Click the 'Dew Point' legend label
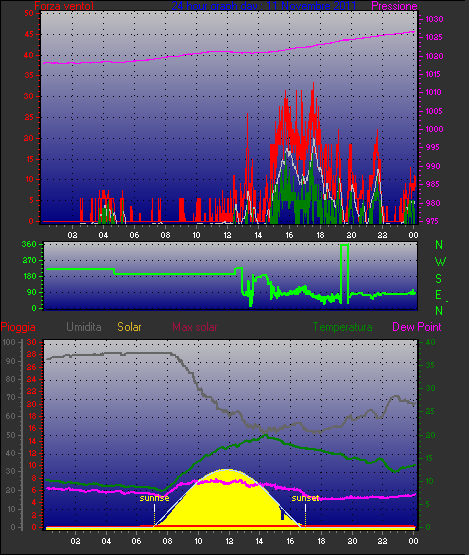 [x=417, y=327]
